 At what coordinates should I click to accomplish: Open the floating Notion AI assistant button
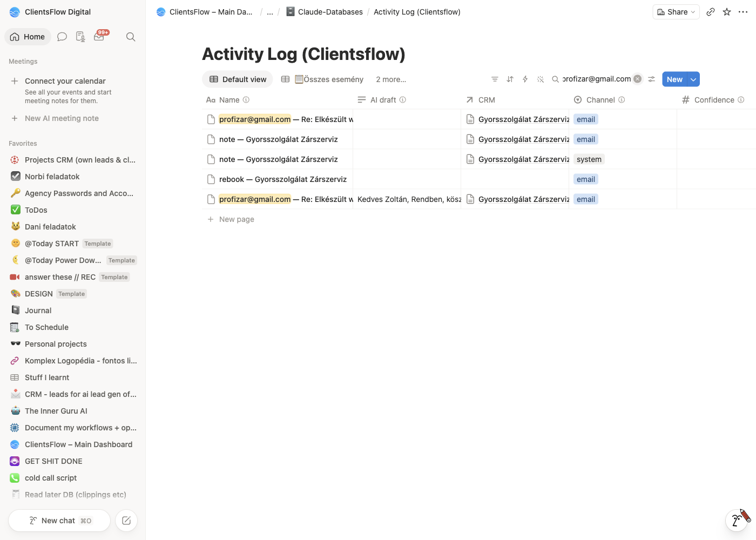tap(737, 521)
